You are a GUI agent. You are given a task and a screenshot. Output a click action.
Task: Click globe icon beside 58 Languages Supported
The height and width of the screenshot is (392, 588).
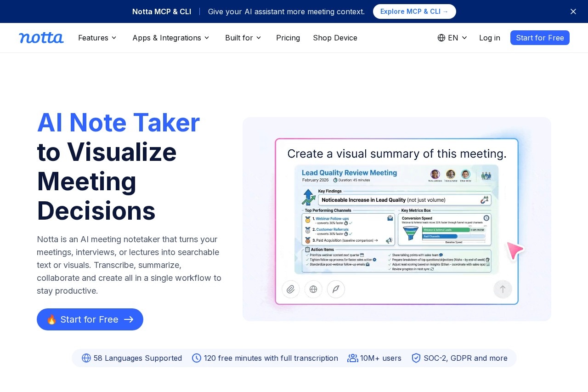(x=86, y=358)
